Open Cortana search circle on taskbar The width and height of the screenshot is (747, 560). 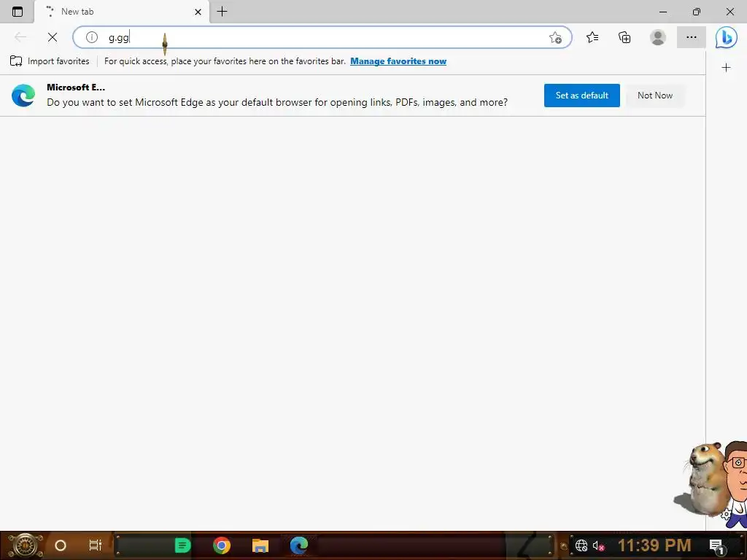click(61, 545)
